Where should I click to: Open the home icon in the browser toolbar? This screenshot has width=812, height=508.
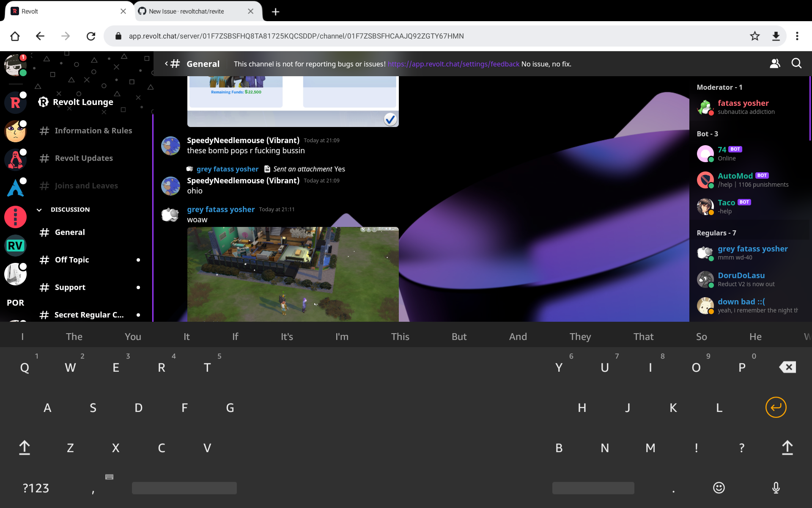[15, 36]
